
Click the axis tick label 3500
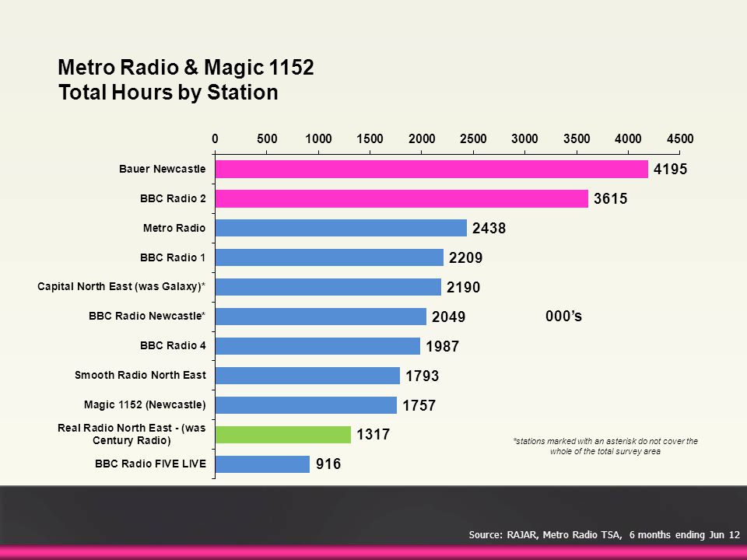pyautogui.click(x=577, y=139)
